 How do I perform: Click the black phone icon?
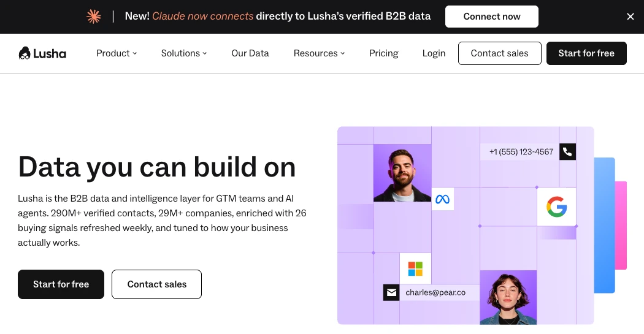tap(567, 152)
